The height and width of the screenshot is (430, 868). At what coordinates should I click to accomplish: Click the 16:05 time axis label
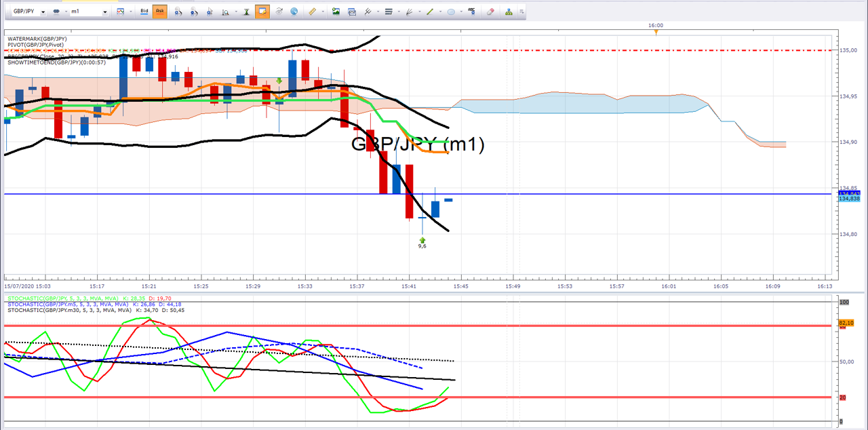point(721,286)
